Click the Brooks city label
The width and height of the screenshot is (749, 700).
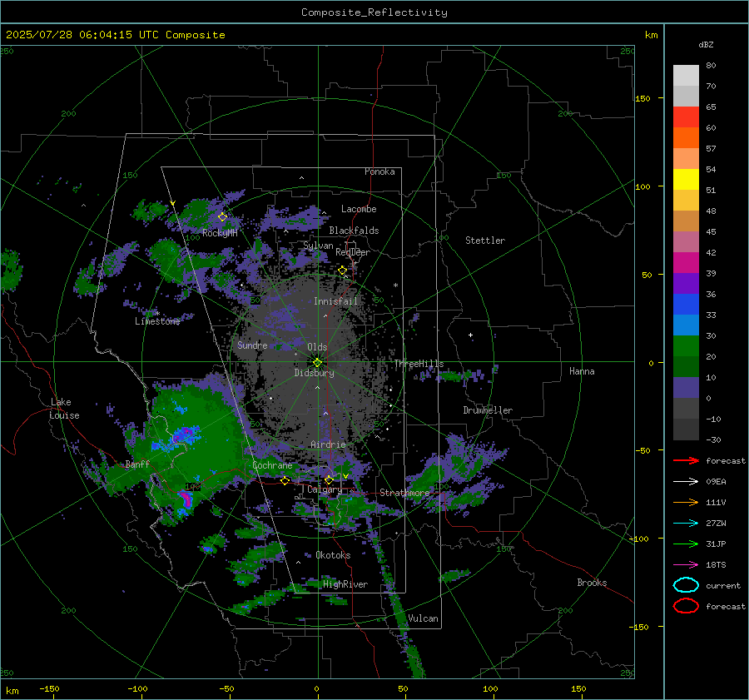(x=592, y=583)
